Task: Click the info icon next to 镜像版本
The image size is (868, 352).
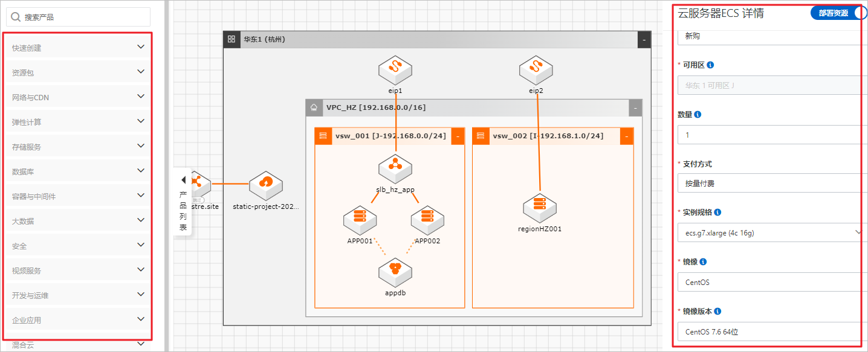Action: [x=717, y=312]
